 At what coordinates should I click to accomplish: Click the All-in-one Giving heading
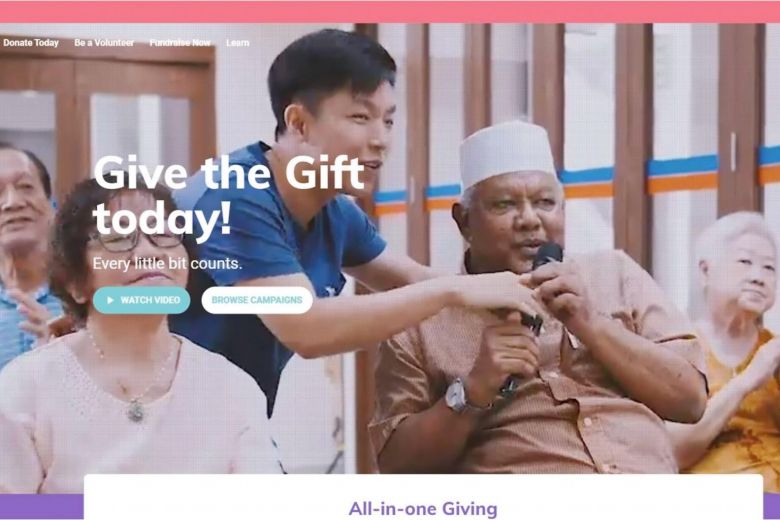pyautogui.click(x=423, y=509)
